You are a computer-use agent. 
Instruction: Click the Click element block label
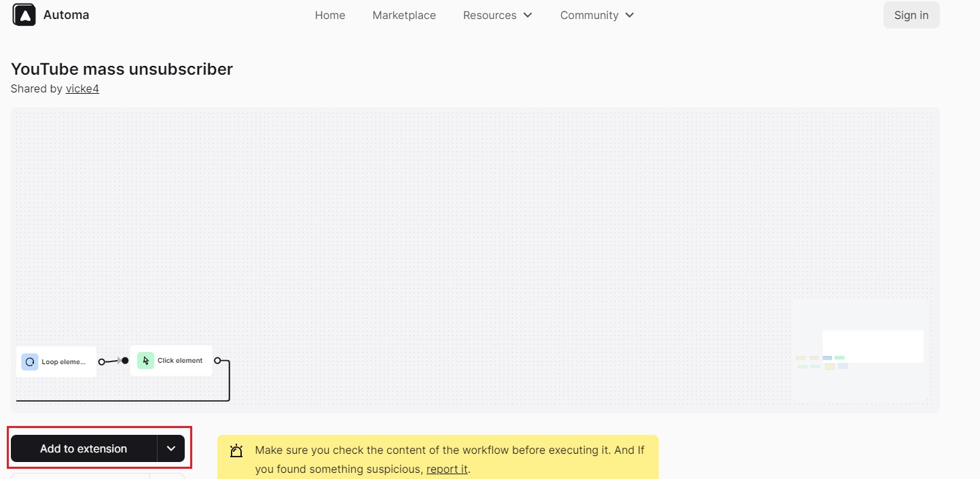pos(180,361)
